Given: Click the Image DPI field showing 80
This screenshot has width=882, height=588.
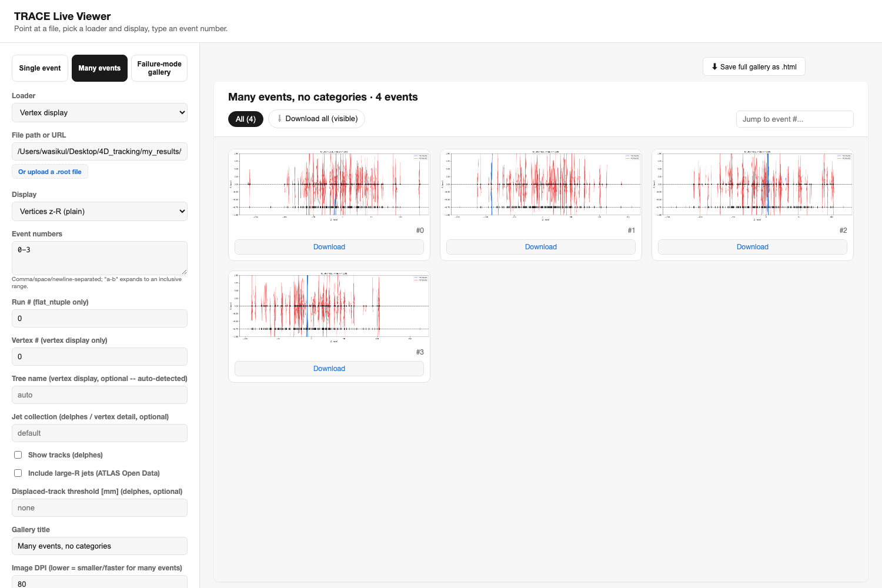Looking at the screenshot, I should (x=99, y=582).
